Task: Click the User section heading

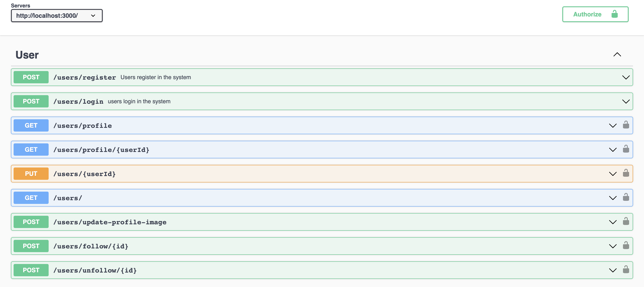Action: (x=27, y=55)
